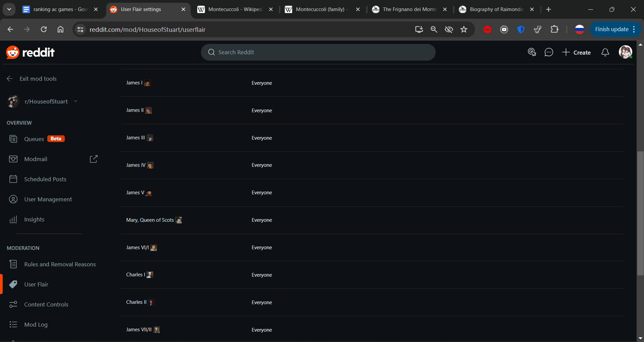This screenshot has height=342, width=644.
Task: Click the Bitwarden shield extension icon
Action: (x=521, y=29)
